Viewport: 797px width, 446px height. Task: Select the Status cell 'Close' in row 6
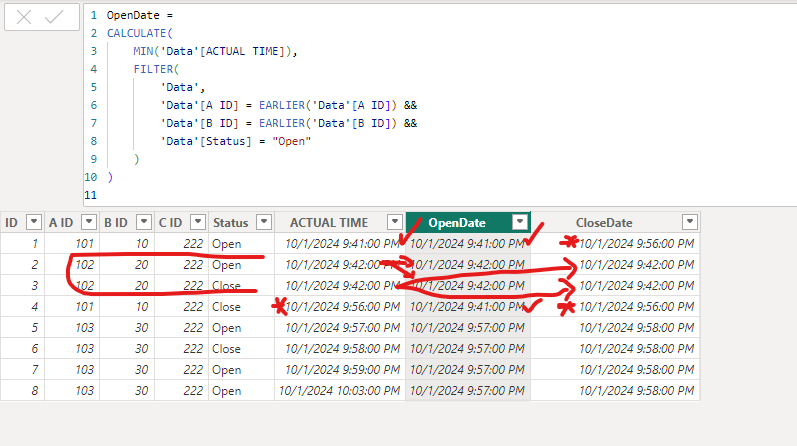tap(241, 349)
